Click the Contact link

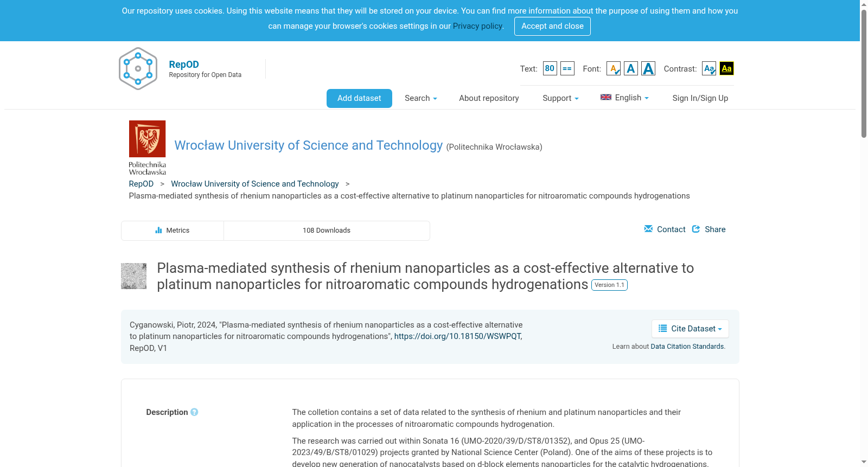pos(671,229)
